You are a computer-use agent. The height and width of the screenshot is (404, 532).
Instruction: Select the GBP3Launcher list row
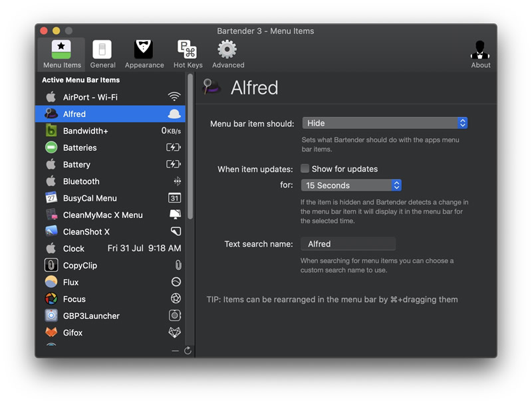coord(110,316)
